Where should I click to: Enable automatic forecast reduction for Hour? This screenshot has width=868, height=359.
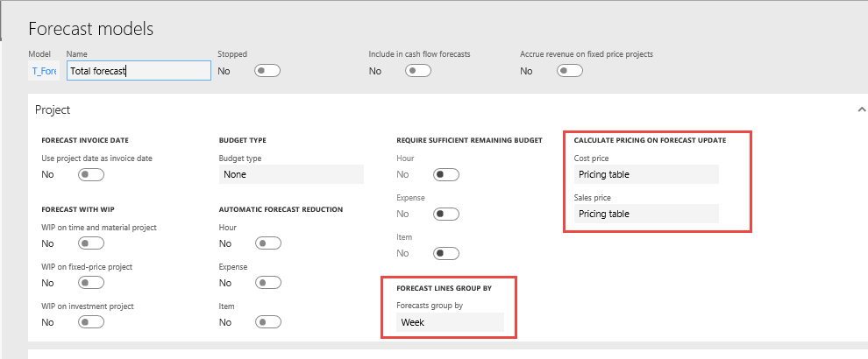coord(268,243)
